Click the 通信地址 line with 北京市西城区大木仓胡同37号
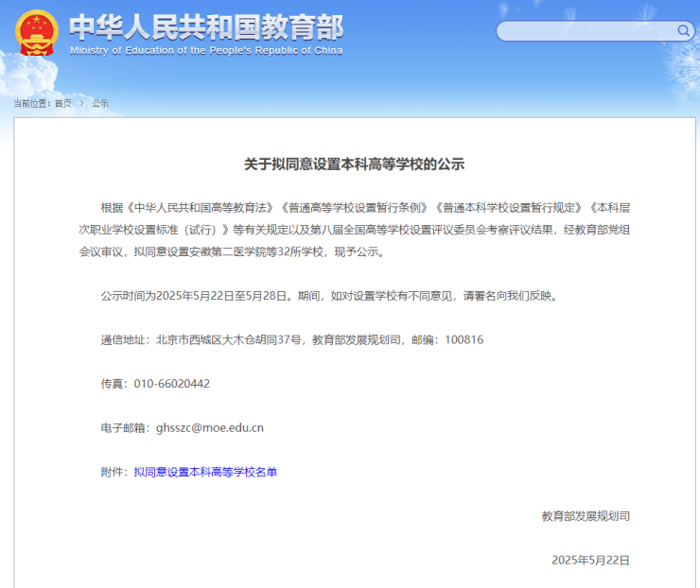Viewport: 700px width, 588px height. [x=292, y=340]
